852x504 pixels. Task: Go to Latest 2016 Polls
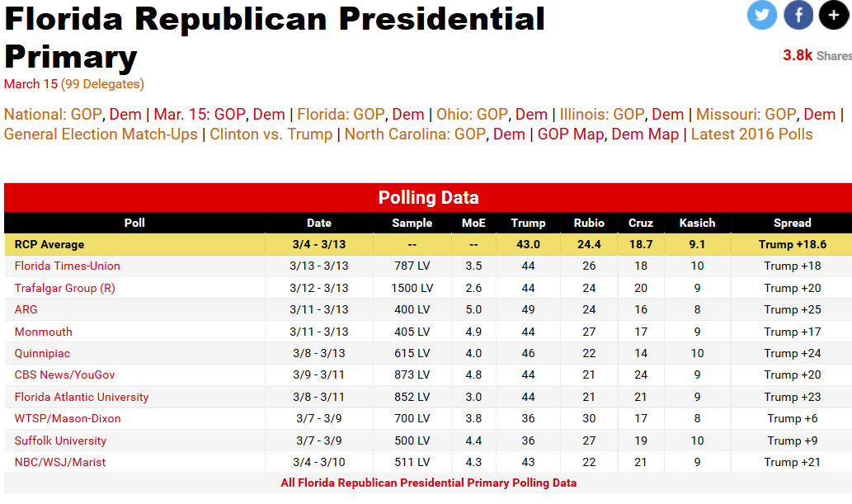(751, 134)
